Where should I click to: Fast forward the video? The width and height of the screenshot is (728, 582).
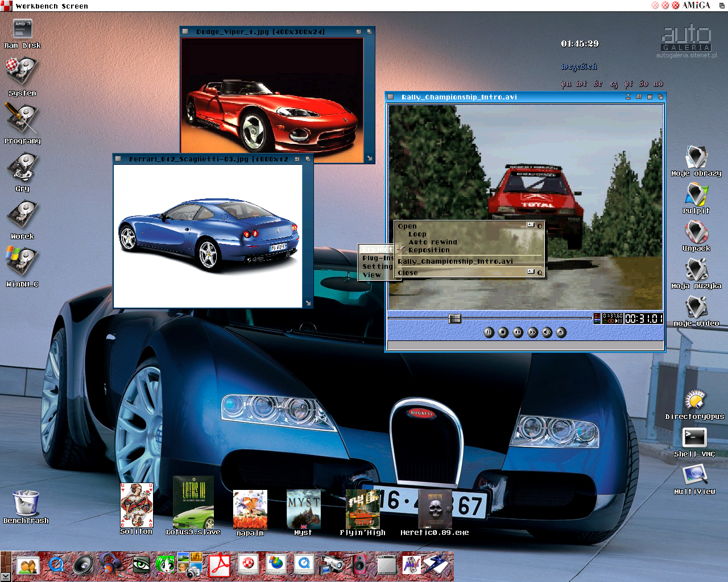click(x=532, y=332)
